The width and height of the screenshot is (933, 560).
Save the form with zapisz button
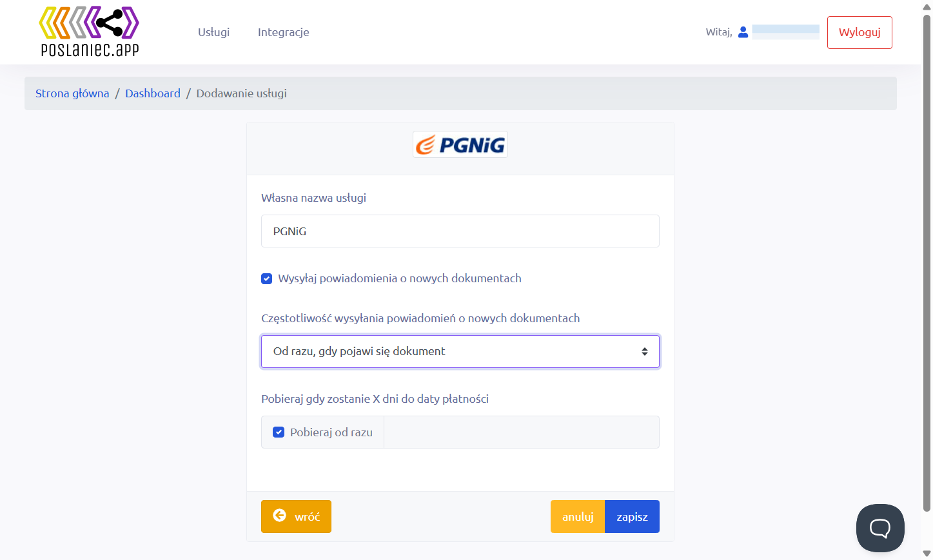[632, 517]
